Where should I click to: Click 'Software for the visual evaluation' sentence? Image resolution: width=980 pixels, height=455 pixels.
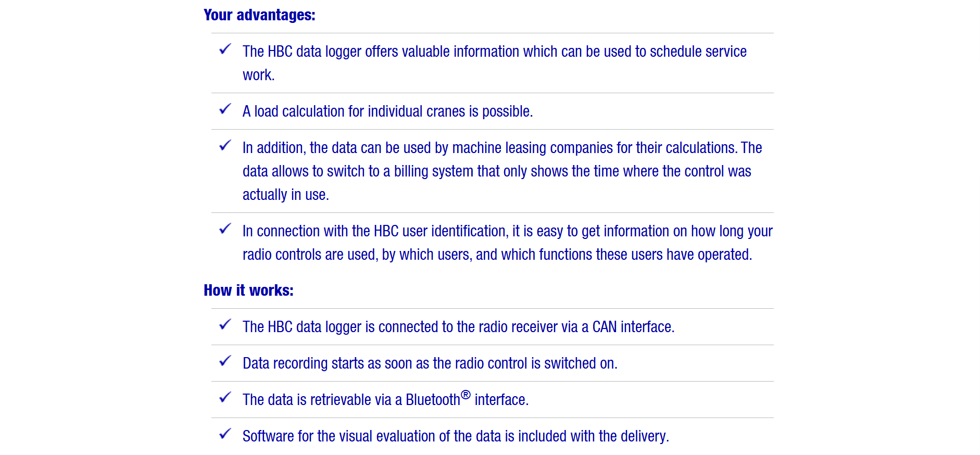pyautogui.click(x=456, y=436)
